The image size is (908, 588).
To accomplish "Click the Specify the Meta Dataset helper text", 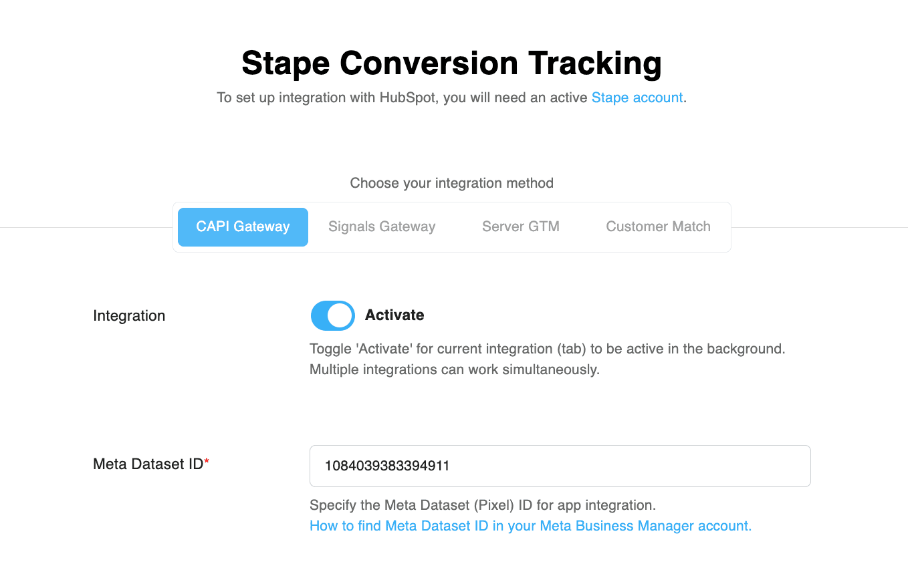I will click(x=482, y=504).
